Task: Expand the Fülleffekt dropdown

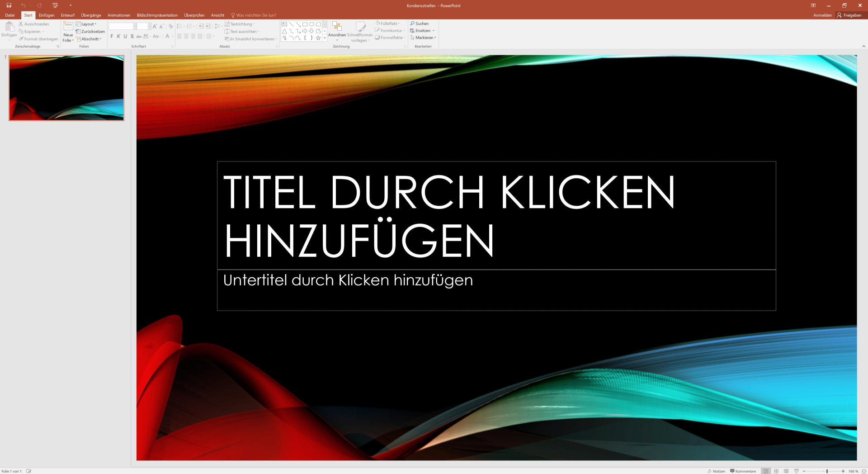Action: (388, 24)
